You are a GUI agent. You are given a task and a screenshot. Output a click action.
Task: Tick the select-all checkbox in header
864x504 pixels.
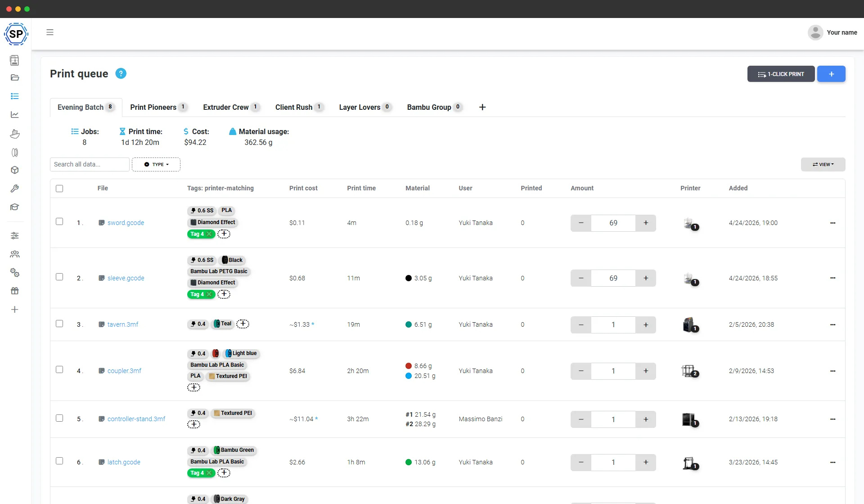(59, 189)
